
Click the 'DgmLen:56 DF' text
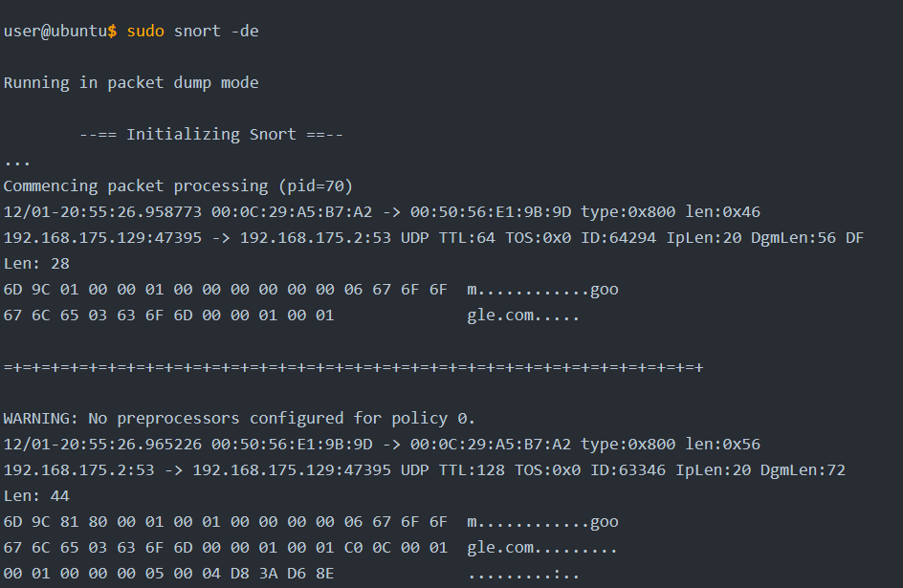coord(807,238)
